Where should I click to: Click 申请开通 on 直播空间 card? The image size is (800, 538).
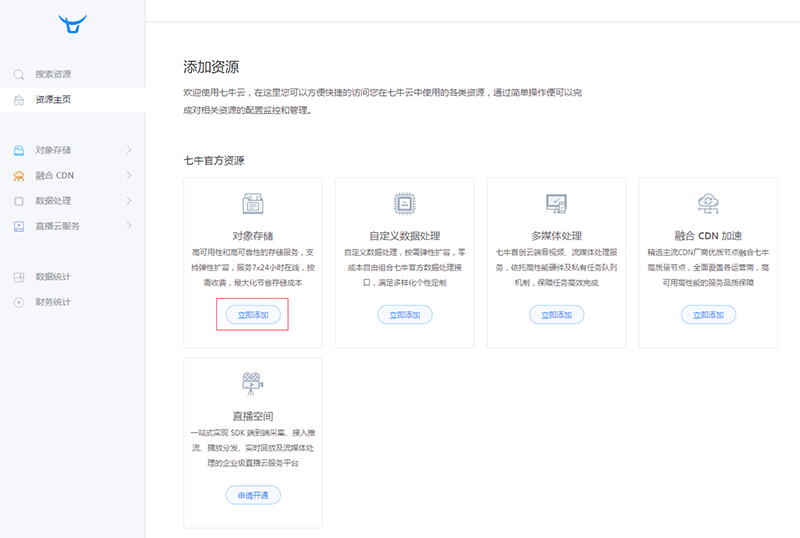pos(253,495)
